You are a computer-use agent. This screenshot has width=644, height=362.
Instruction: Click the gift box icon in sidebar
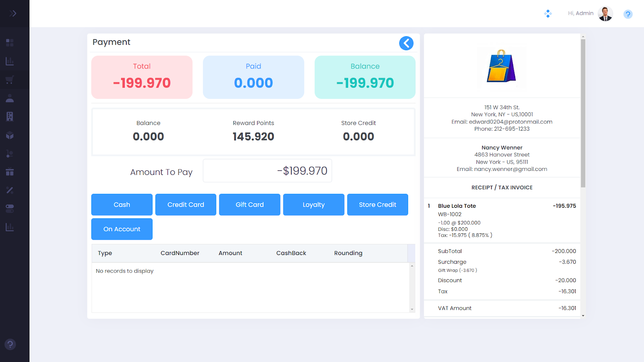(10, 172)
